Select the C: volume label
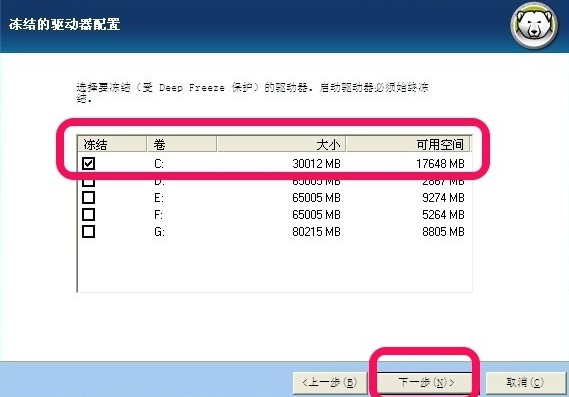Viewport: 569px width, 397px height. (x=159, y=164)
